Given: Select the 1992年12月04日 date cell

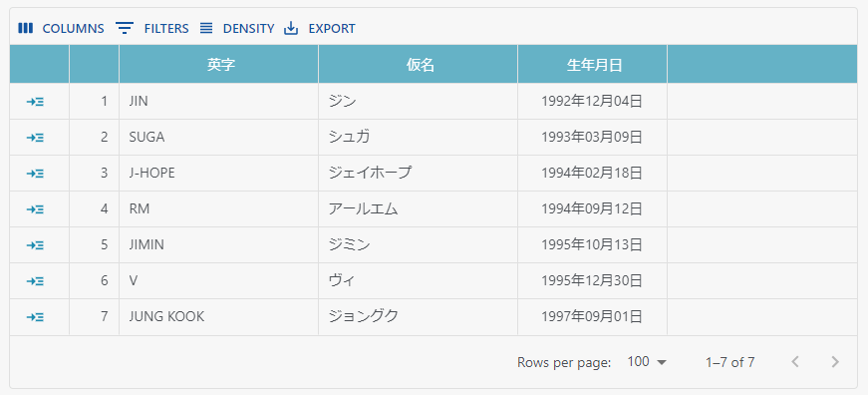Looking at the screenshot, I should tap(592, 102).
